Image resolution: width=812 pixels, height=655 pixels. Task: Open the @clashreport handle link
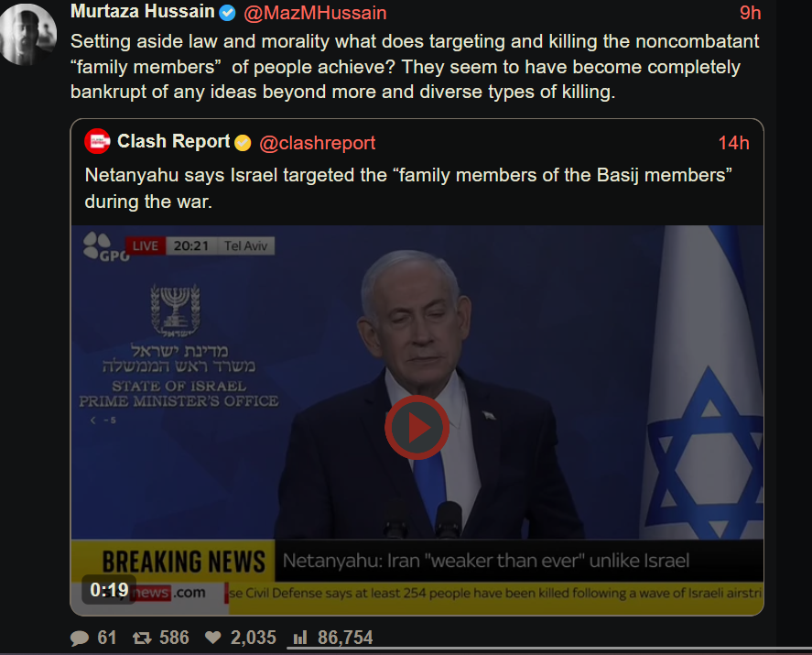pyautogui.click(x=317, y=143)
